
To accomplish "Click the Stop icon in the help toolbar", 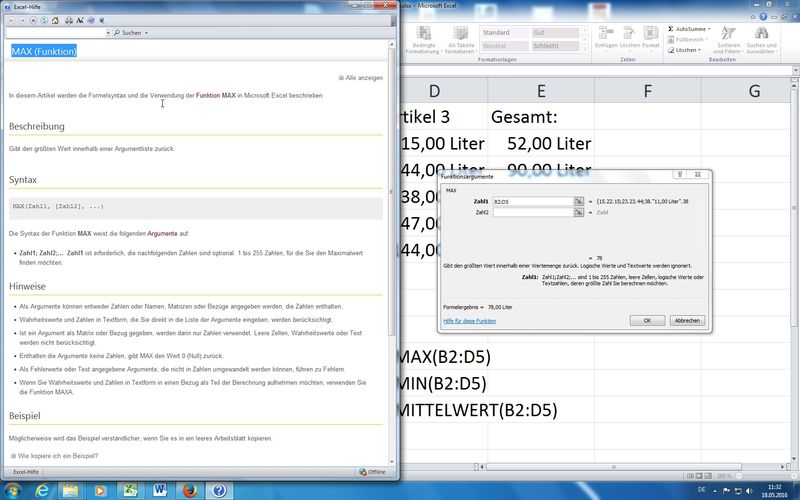I will pyautogui.click(x=34, y=19).
